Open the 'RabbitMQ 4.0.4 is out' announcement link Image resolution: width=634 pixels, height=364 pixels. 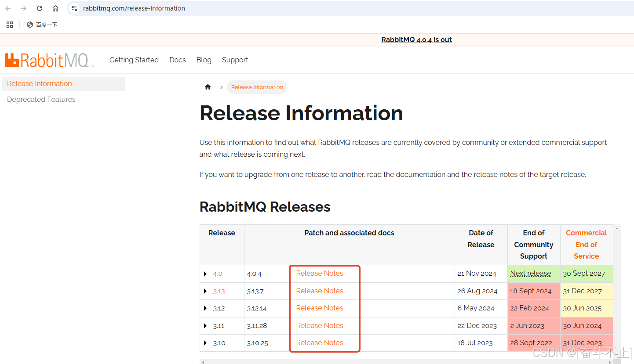coord(416,40)
